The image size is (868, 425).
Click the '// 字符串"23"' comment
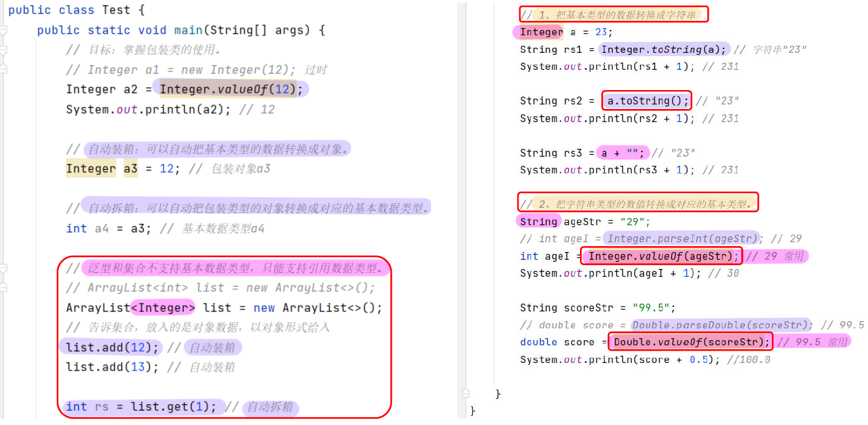pos(770,49)
